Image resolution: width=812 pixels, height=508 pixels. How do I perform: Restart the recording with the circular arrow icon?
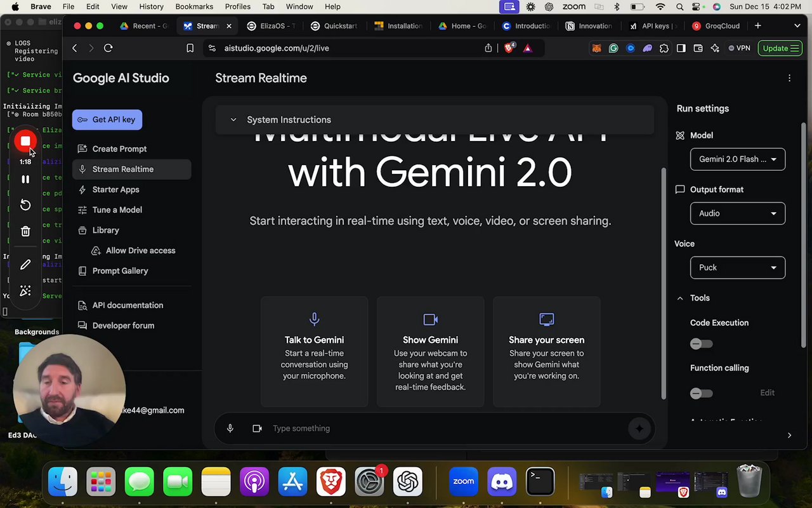pyautogui.click(x=25, y=204)
